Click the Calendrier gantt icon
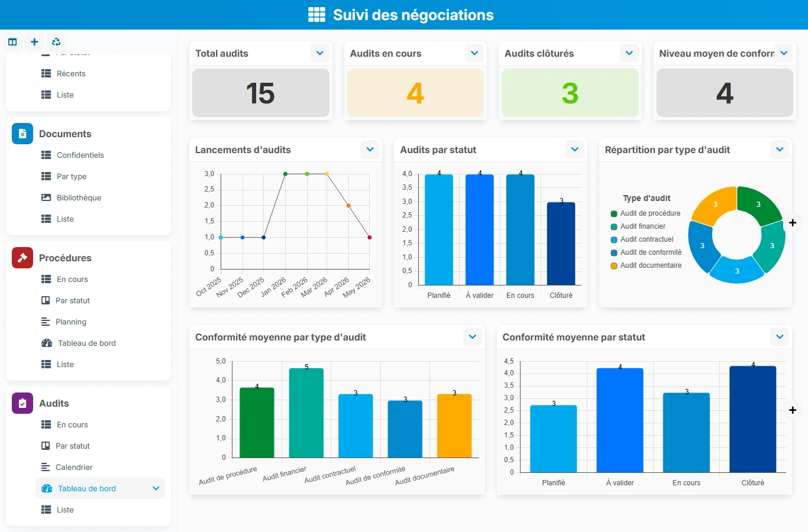Screen dimensions: 808x532 point(46,467)
